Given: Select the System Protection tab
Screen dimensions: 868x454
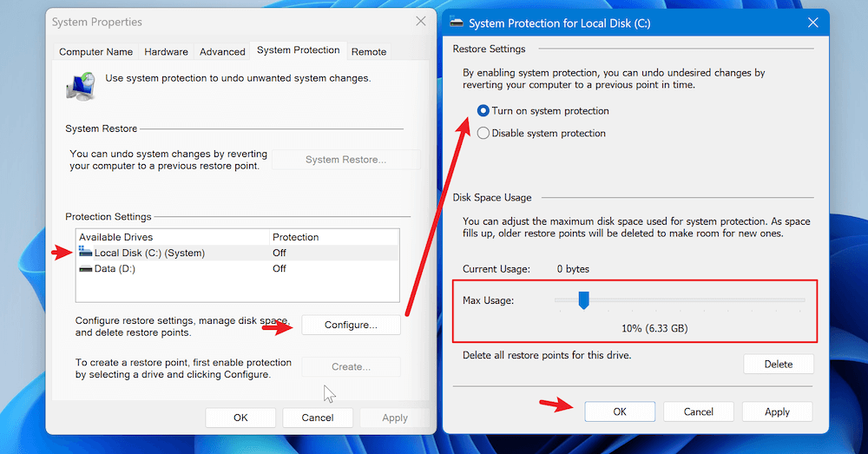Looking at the screenshot, I should 299,49.
